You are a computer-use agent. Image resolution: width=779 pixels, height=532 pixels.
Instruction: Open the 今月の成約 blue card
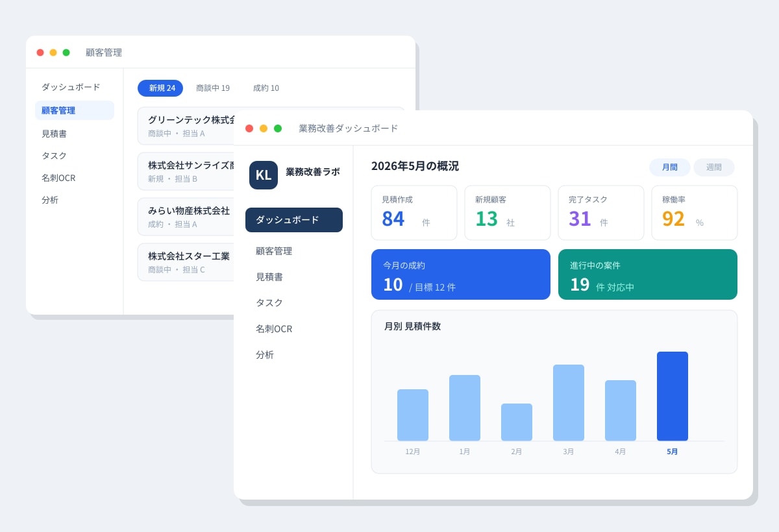pyautogui.click(x=461, y=274)
